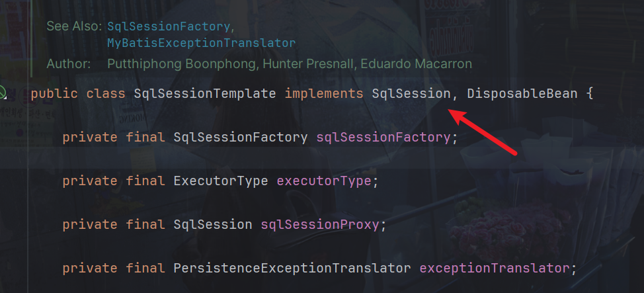Place cursor on the public keyword
Viewport: 644px width, 293px height.
(54, 93)
